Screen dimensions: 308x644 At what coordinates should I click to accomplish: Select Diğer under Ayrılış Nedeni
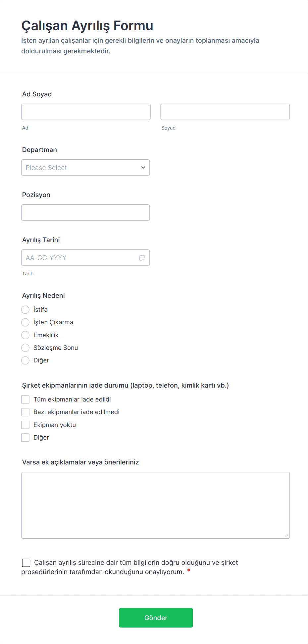pyautogui.click(x=26, y=360)
